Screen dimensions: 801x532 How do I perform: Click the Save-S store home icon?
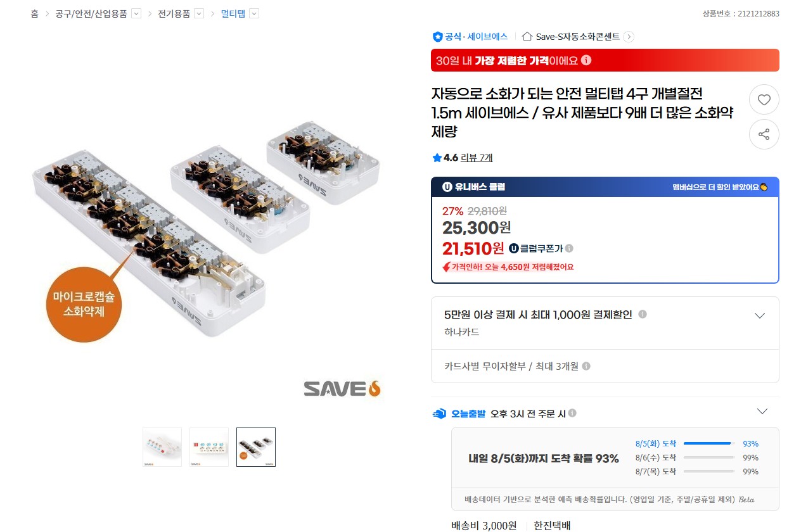point(527,37)
